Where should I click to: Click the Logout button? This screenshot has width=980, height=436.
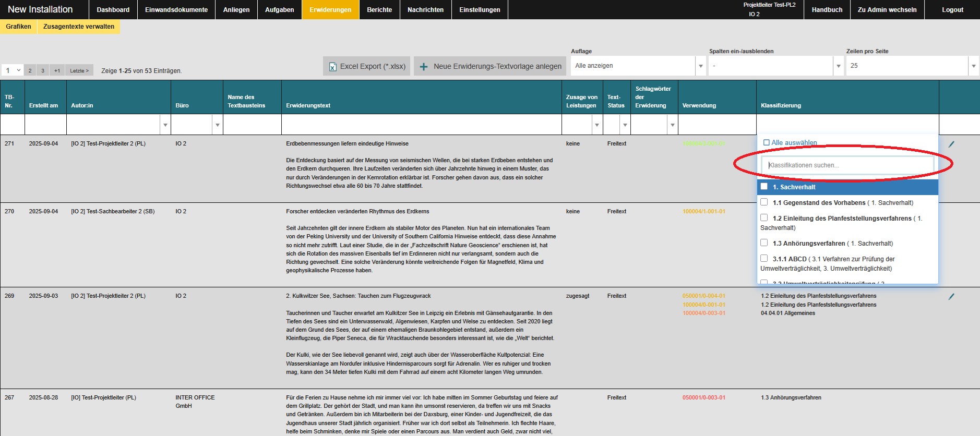pyautogui.click(x=952, y=10)
